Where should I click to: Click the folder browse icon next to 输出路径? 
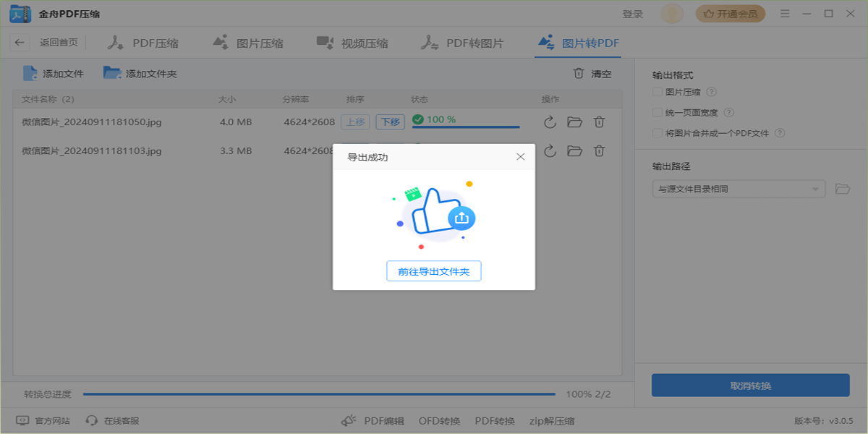click(x=843, y=188)
